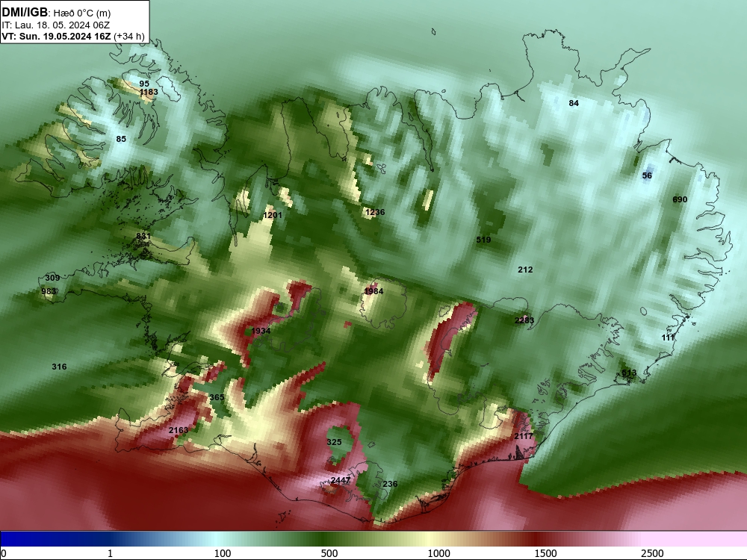
Task: Click the 2117 value on the southeast coast
Action: 524,436
